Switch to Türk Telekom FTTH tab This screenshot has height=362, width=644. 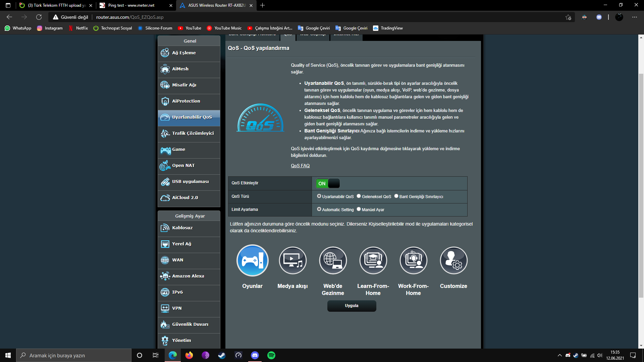[x=54, y=5]
